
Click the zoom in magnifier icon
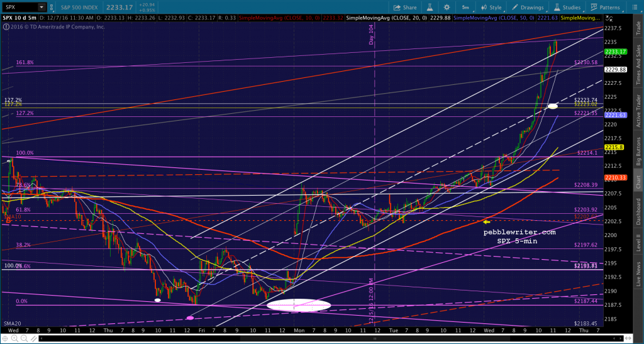15,338
